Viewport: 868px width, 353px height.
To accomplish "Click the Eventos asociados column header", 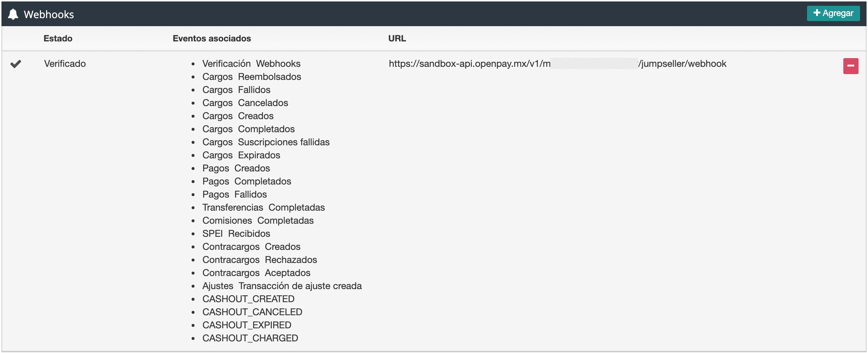I will (x=212, y=38).
